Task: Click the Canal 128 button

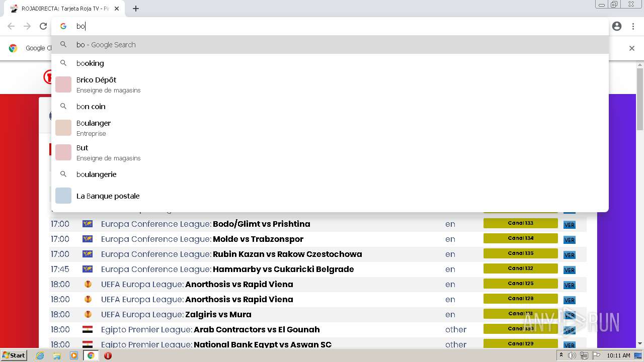Action: coord(520,299)
